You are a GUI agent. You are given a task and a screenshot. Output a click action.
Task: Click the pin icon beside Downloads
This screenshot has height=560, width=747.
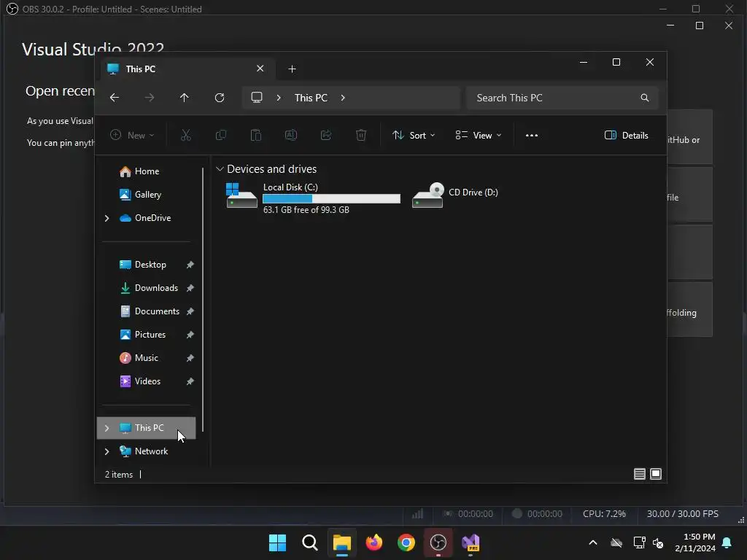tap(190, 288)
